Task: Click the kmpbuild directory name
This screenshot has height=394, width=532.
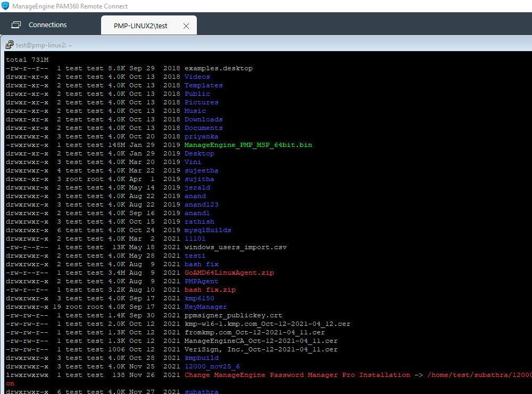Action: pyautogui.click(x=202, y=358)
